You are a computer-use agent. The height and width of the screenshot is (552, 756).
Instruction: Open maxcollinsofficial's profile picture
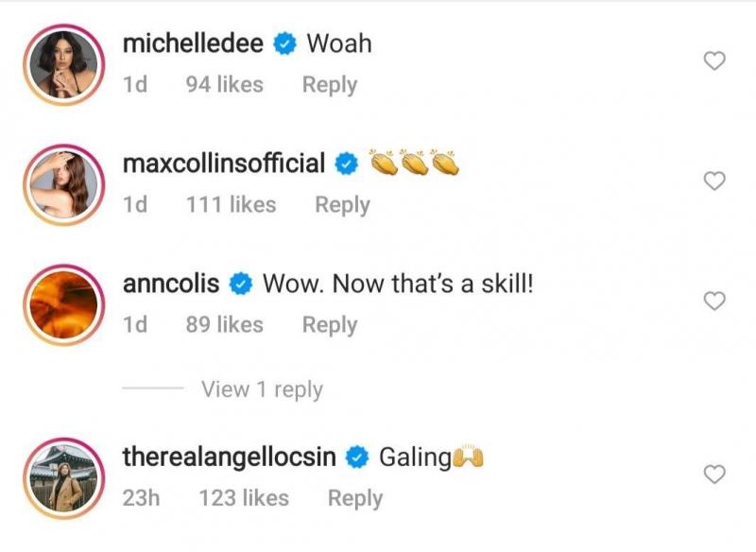[64, 181]
